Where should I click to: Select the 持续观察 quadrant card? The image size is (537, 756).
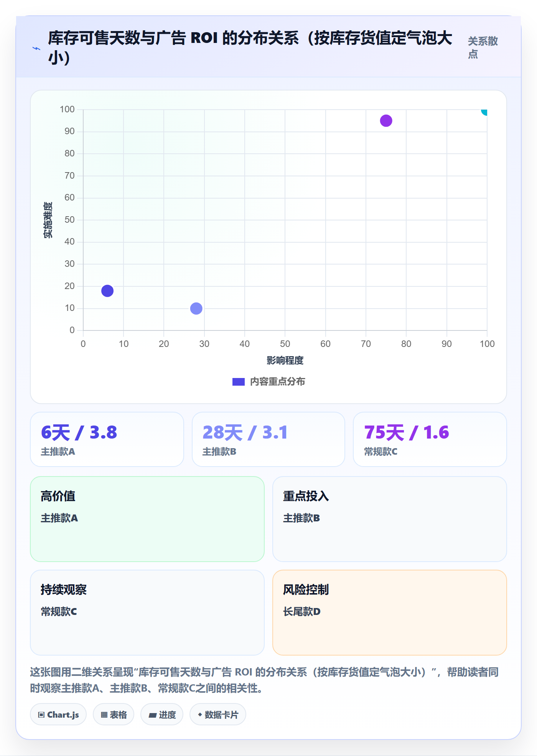pyautogui.click(x=147, y=613)
